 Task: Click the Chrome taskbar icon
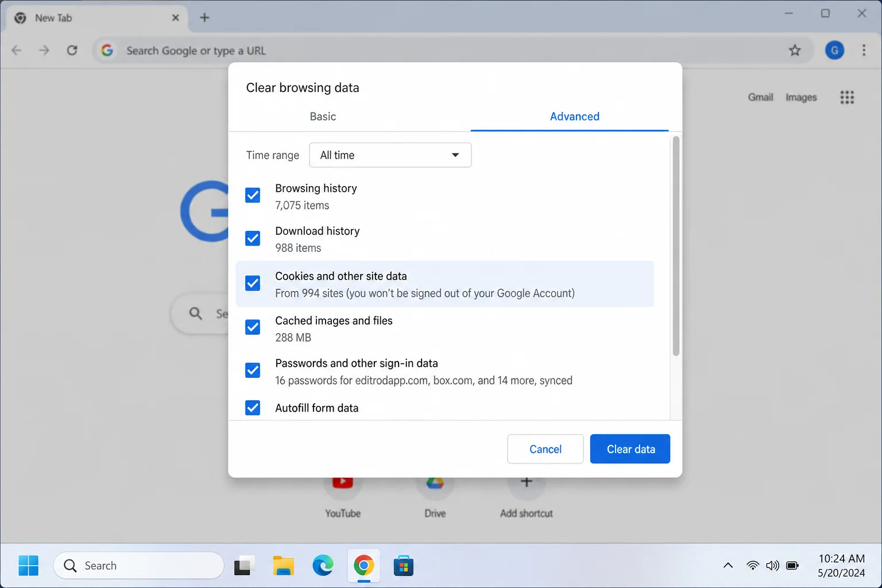[363, 566]
